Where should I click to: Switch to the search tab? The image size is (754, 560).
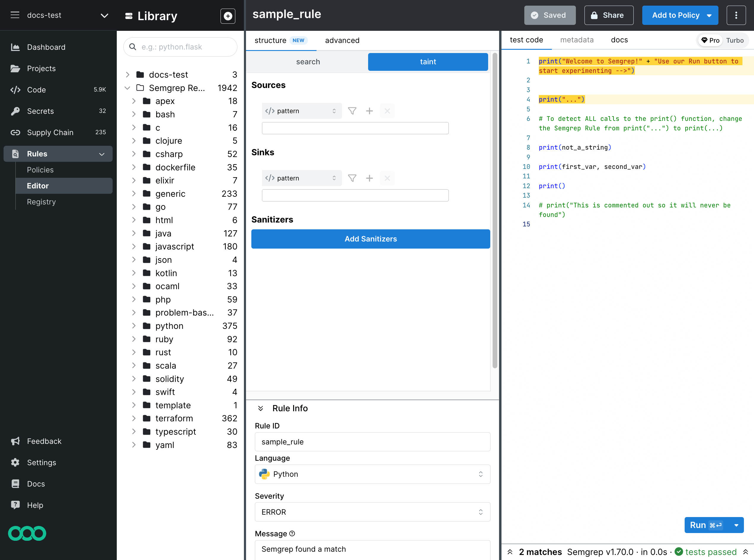[x=309, y=61]
